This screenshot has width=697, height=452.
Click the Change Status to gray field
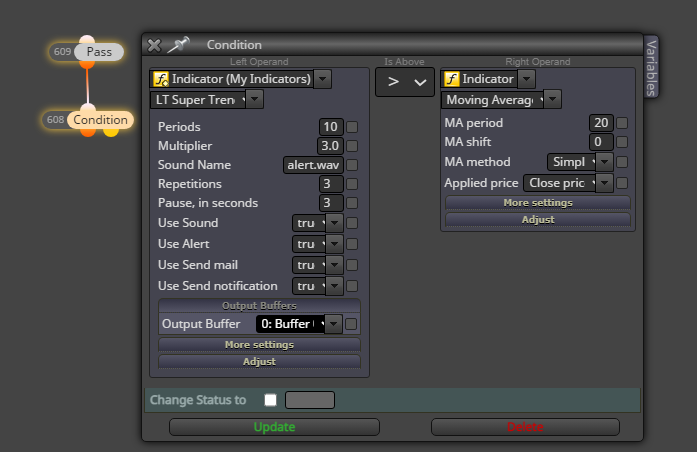pyautogui.click(x=310, y=400)
